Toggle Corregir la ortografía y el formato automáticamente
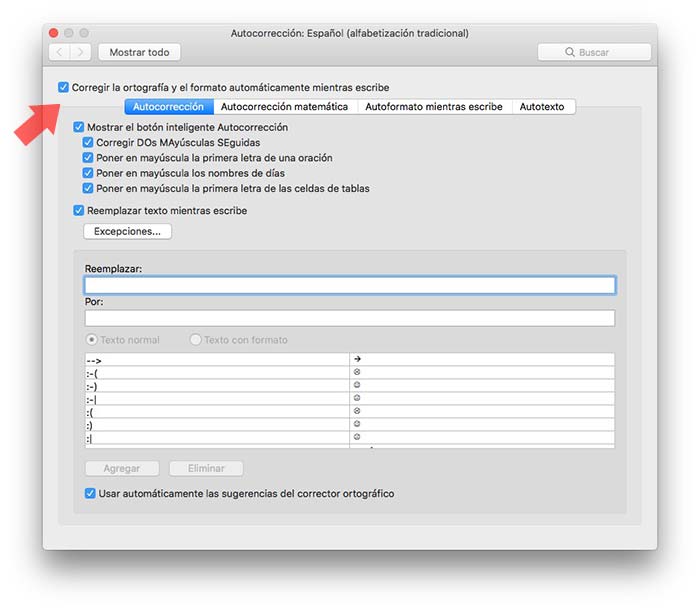 tap(64, 88)
